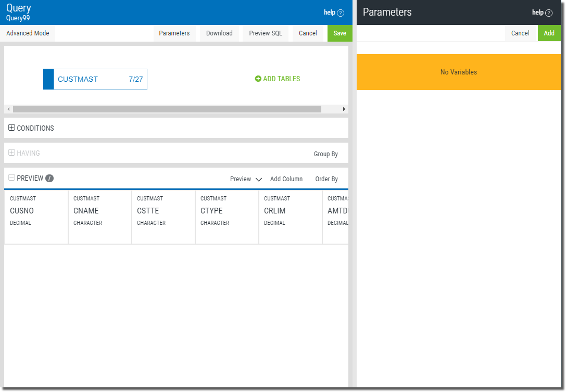Screen dimensions: 566x392
Task: Select the CUSTMAST table box
Action: pyautogui.click(x=95, y=79)
